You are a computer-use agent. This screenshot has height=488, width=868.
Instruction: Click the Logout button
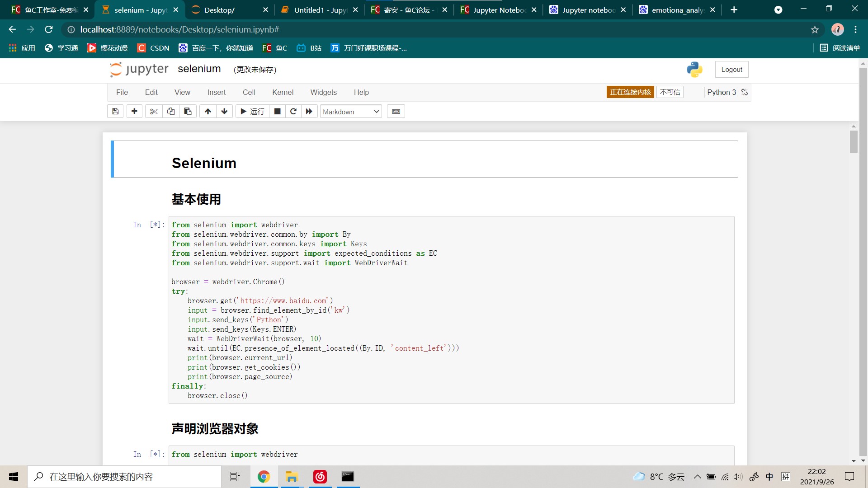point(731,70)
